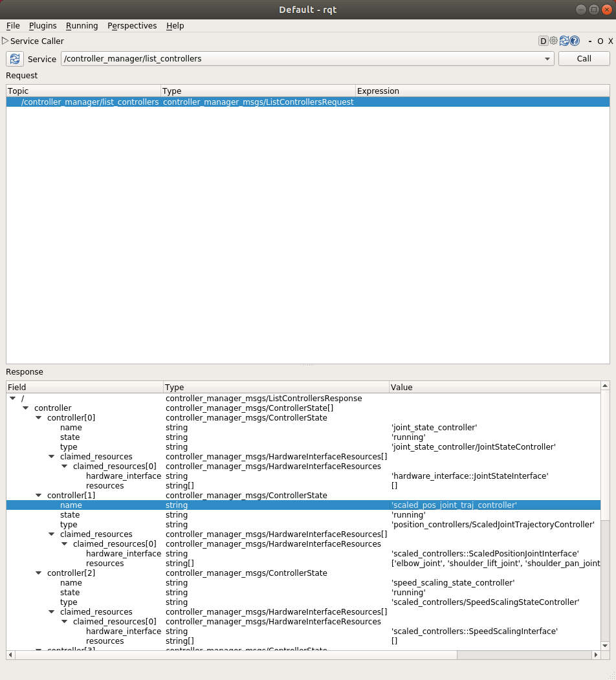Click the dash minimize plugin button

coord(590,41)
